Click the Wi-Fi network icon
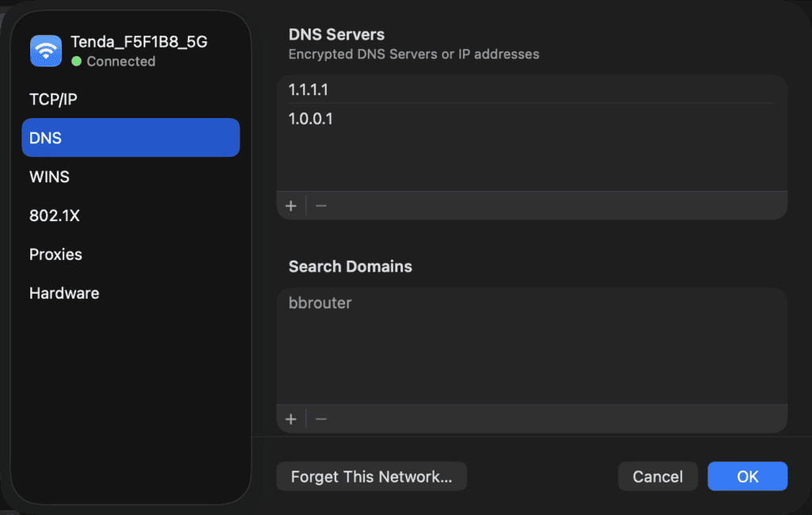This screenshot has height=515, width=812. pos(46,51)
